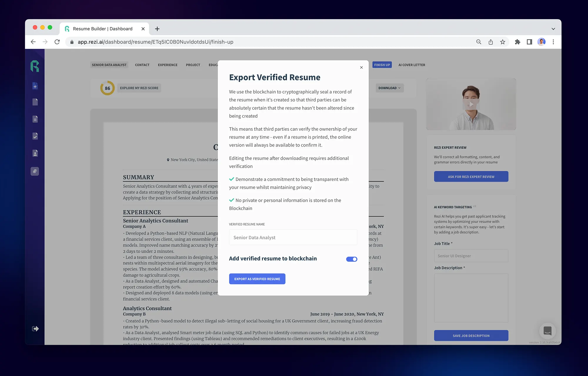
Task: Open the lined document icon in sidebar
Action: point(35,119)
